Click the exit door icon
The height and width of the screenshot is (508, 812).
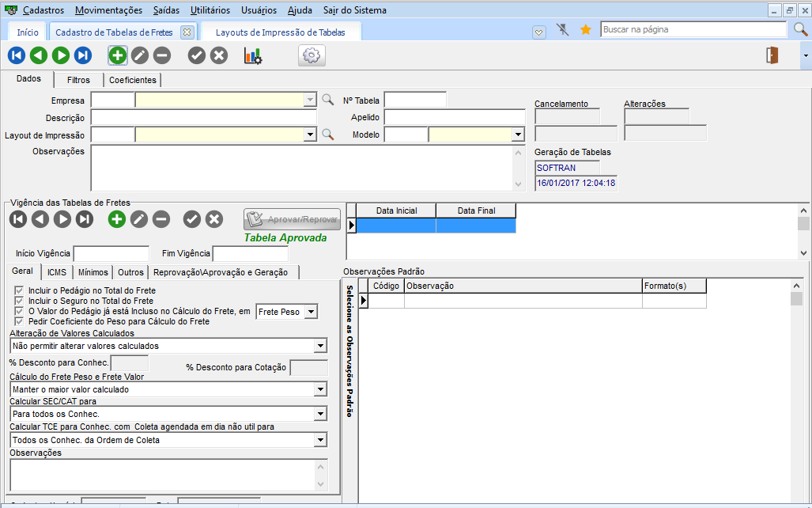pyautogui.click(x=772, y=55)
